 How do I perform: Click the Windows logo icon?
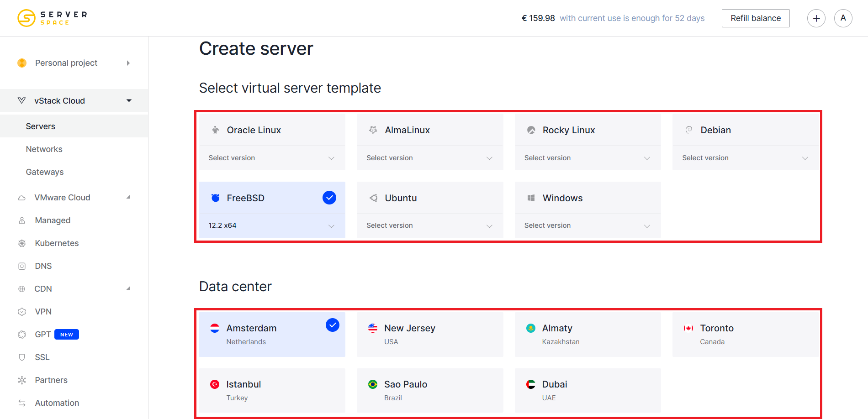531,198
